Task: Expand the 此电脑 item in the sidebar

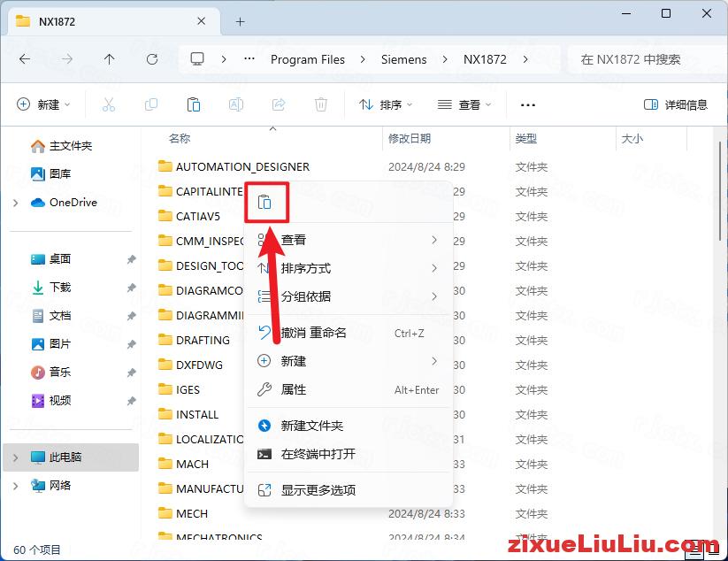Action: click(15, 457)
